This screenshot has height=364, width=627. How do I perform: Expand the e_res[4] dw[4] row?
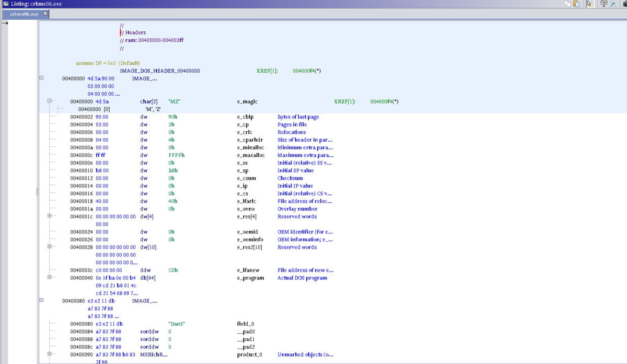click(50, 216)
